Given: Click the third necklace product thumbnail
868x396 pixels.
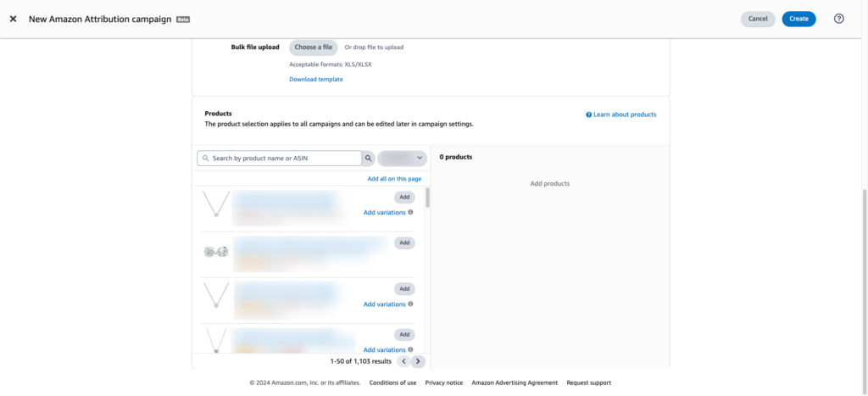Looking at the screenshot, I should tap(216, 296).
